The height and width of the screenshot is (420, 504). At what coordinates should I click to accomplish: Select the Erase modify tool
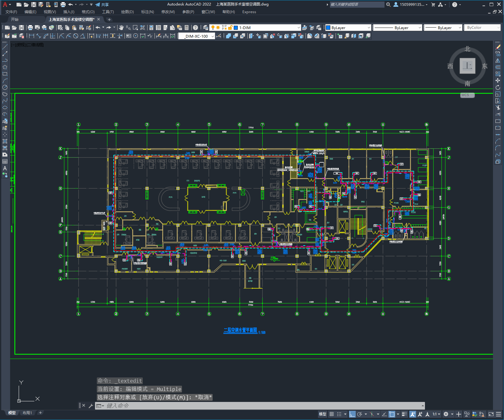(498, 47)
